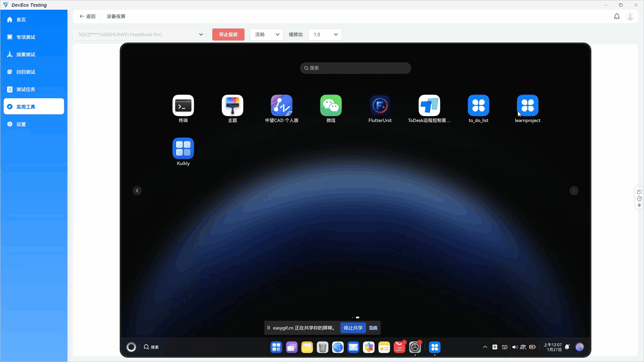This screenshot has width=644, height=362.
Task: Launch the 微信 WeChat app
Action: pos(331,106)
